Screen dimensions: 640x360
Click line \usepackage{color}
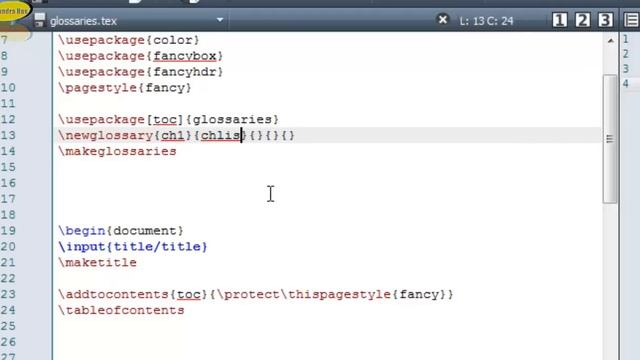tap(129, 40)
